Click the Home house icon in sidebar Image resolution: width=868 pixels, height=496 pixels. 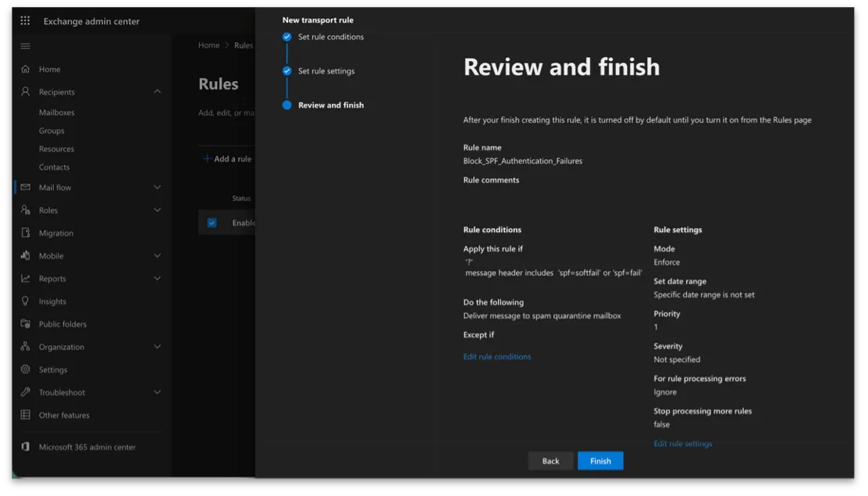(x=26, y=70)
